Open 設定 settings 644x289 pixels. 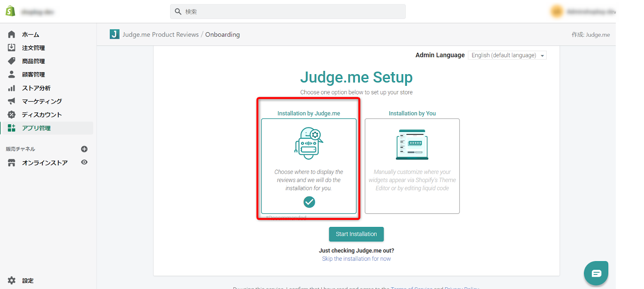[x=28, y=281]
